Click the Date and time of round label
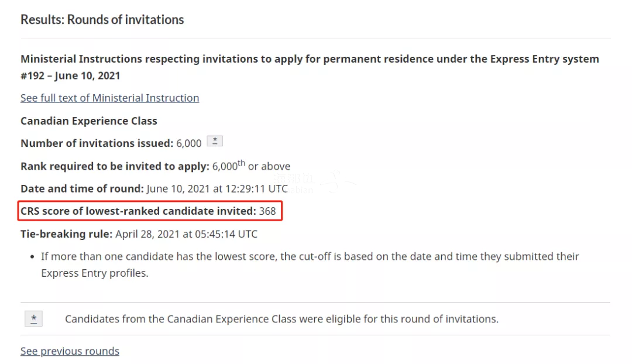Viewport: 632px width, 364px height. (x=82, y=188)
